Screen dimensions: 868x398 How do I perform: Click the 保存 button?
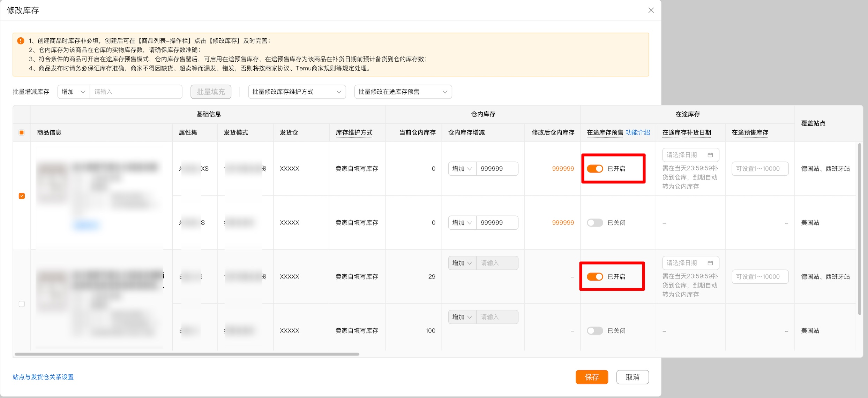click(x=592, y=377)
